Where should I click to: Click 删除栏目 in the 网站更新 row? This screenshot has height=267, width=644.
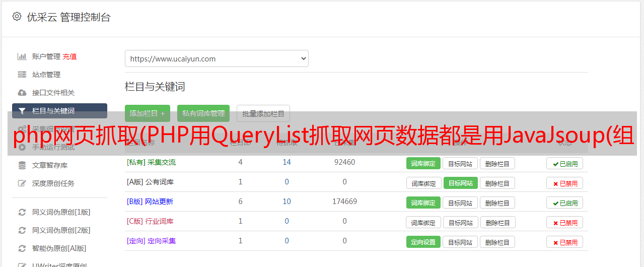pos(497,203)
